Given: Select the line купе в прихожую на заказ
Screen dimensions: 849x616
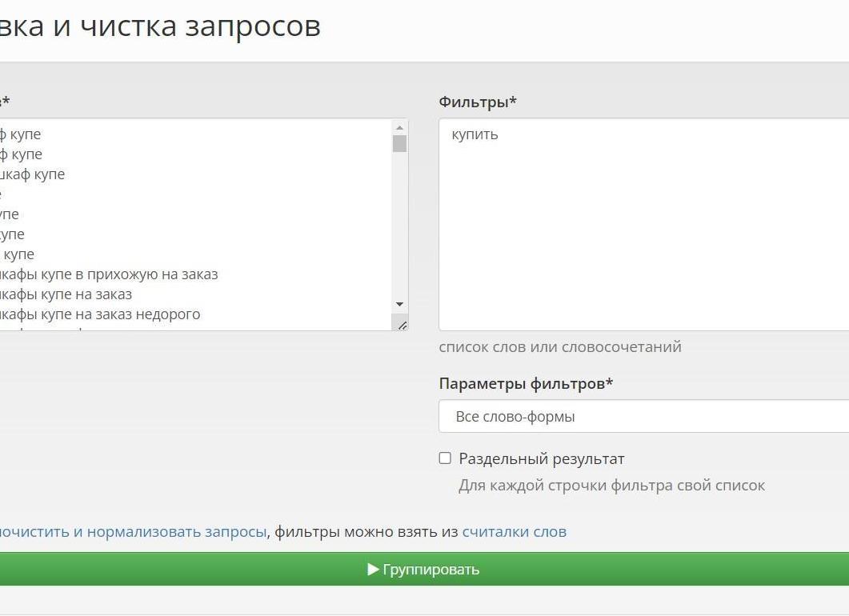Looking at the screenshot, I should (x=109, y=274).
